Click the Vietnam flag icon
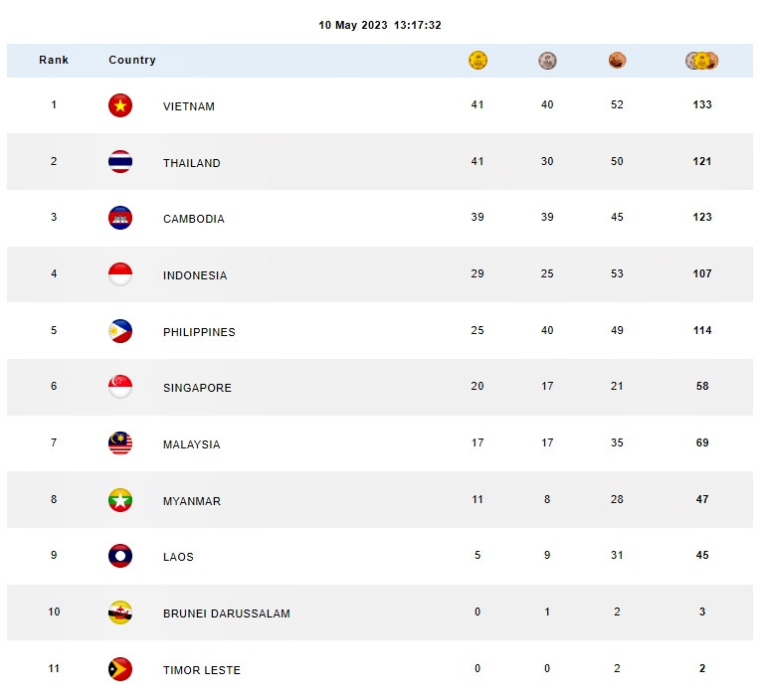 (x=120, y=105)
